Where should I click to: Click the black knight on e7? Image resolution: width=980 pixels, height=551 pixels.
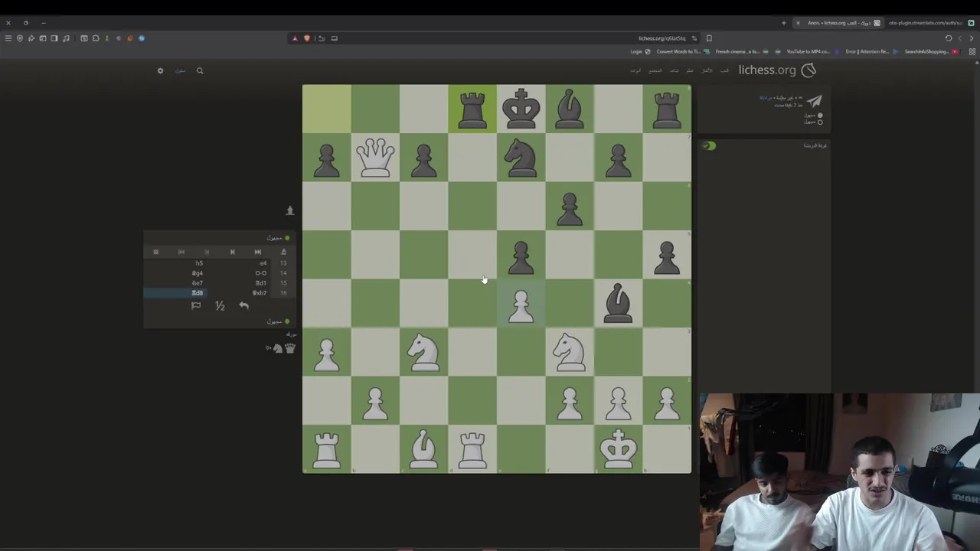521,157
